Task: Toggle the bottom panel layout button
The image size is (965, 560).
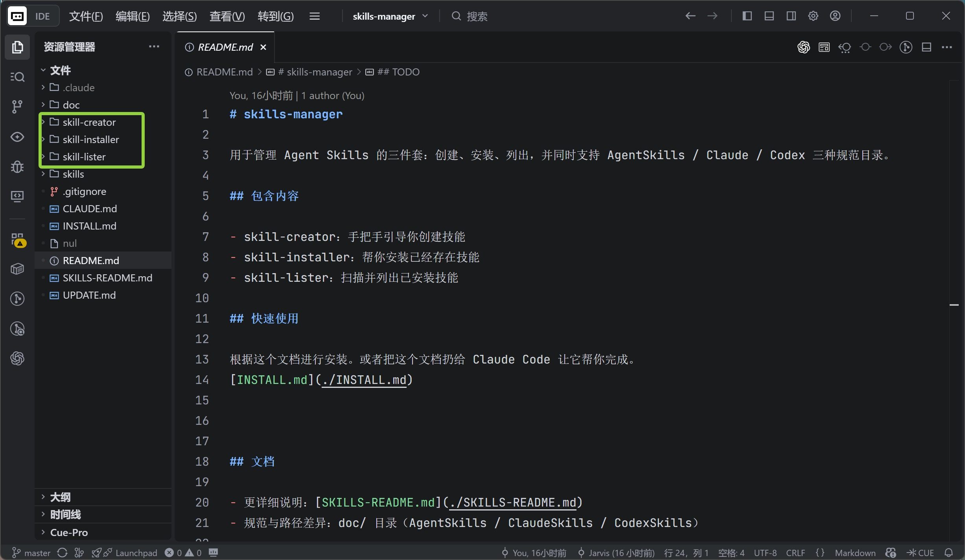Action: coord(769,16)
